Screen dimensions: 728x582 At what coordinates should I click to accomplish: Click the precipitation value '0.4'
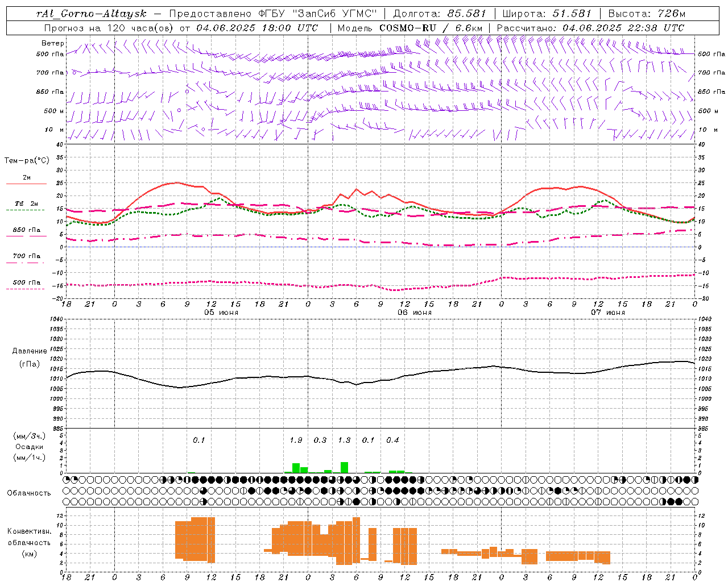[392, 440]
